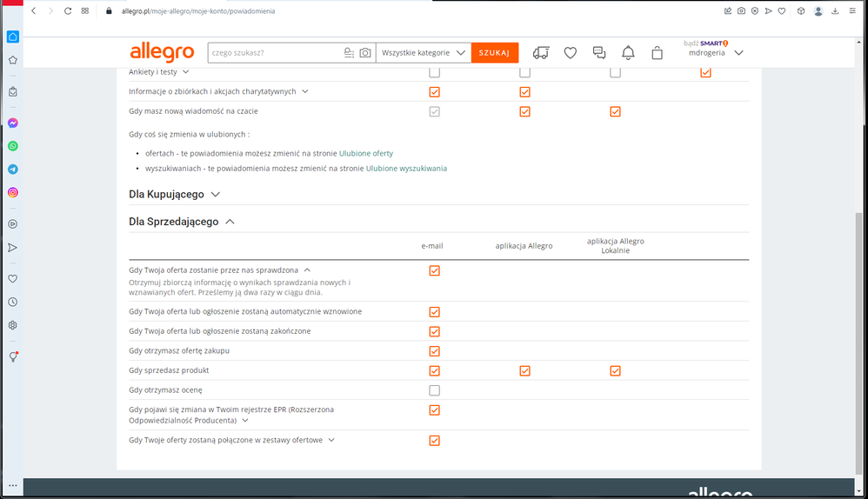This screenshot has height=499, width=868.
Task: Toggle aplikacja Allegro checkbox for 'Gdy sprzedasz produkt'
Action: tap(524, 370)
